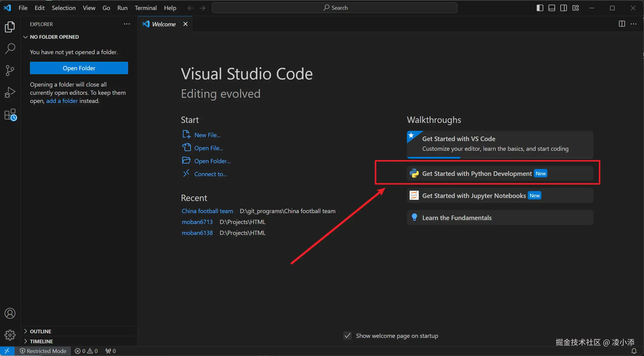Expand the TIMELINE section
This screenshot has height=356, width=644.
pyautogui.click(x=41, y=341)
